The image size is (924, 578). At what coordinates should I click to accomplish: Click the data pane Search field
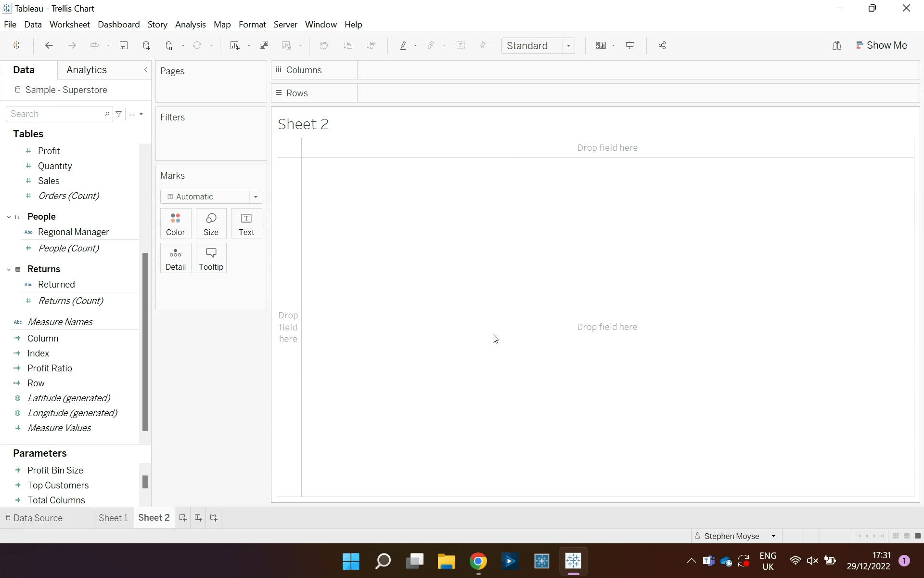55,114
